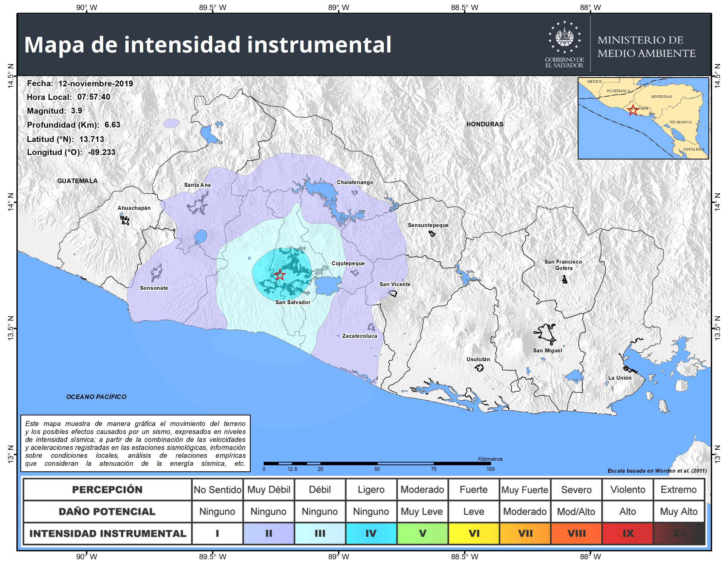Click the inset regional locator map

[643, 118]
